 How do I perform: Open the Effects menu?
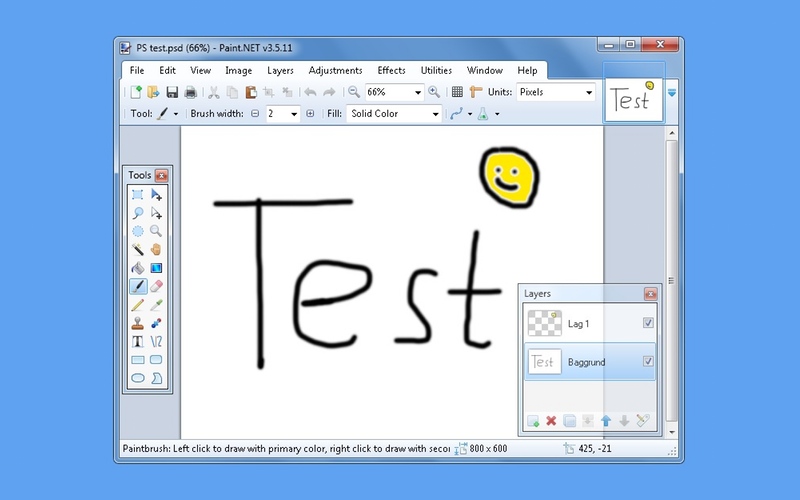click(391, 70)
